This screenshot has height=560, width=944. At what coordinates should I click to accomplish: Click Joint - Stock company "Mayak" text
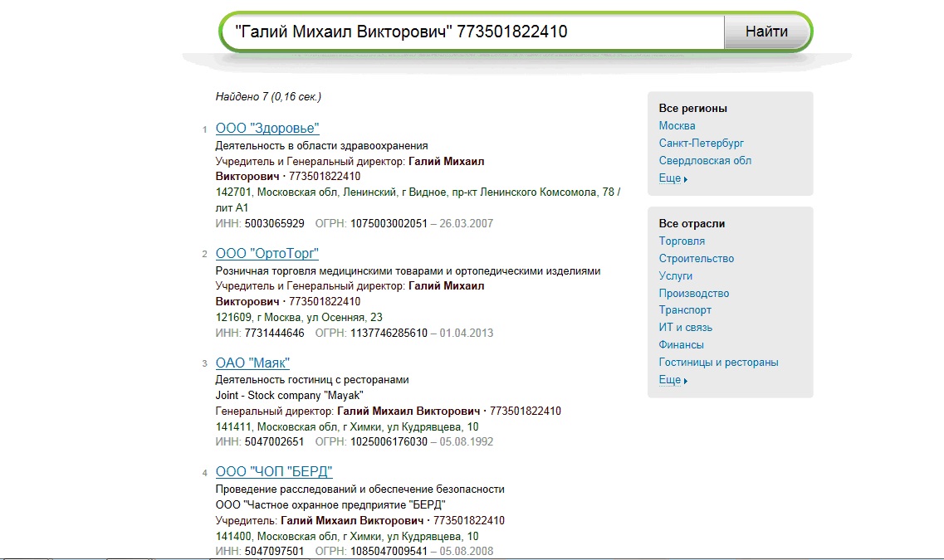(290, 395)
